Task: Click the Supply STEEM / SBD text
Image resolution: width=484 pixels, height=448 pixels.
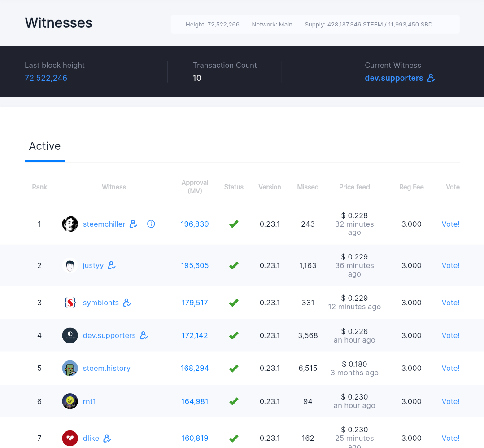Action: 369,24
